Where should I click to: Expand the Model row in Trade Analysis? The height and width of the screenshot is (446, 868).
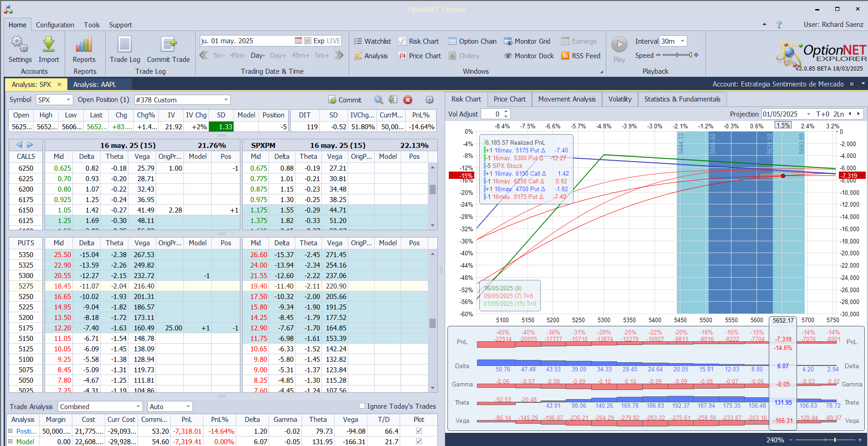[10, 441]
